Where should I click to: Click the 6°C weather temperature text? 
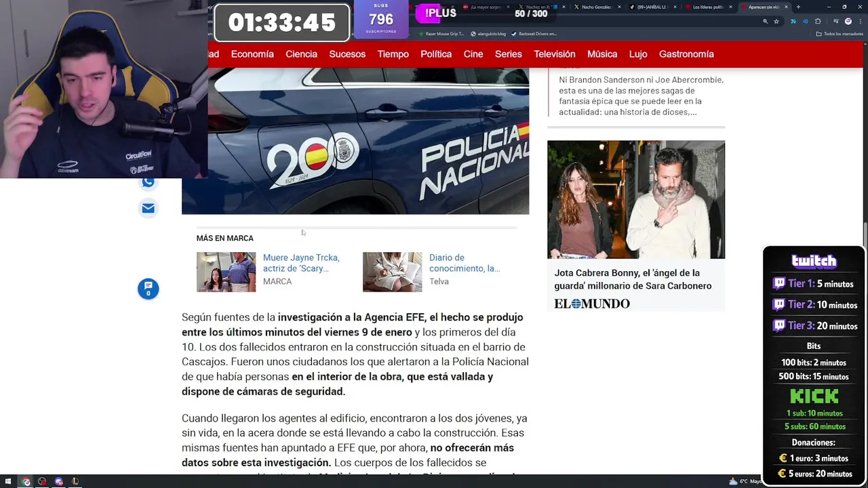744,481
